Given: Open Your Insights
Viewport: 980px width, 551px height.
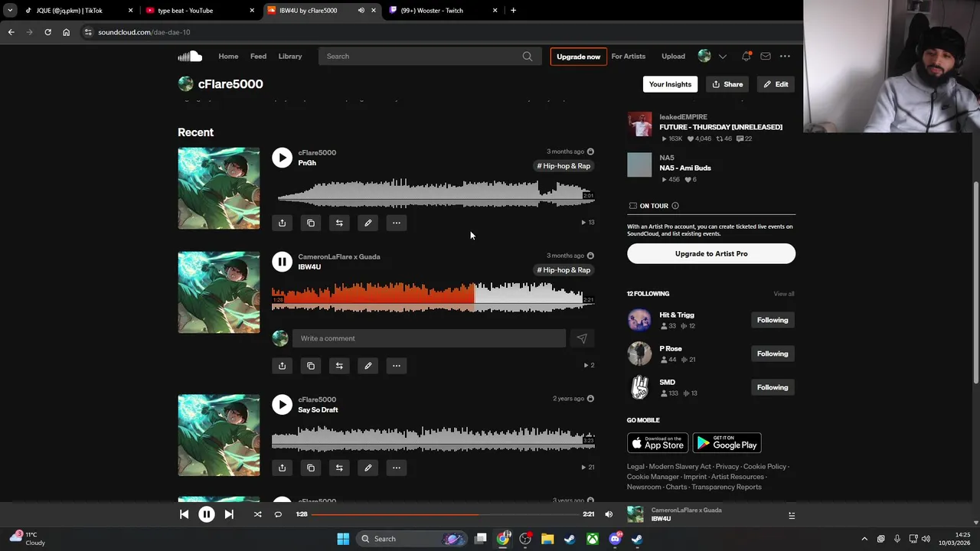Looking at the screenshot, I should (670, 84).
